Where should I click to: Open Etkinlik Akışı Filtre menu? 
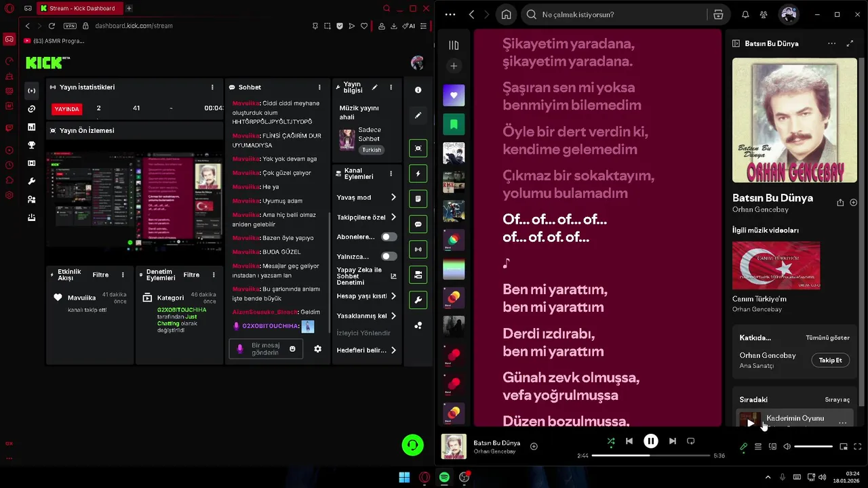(100, 275)
